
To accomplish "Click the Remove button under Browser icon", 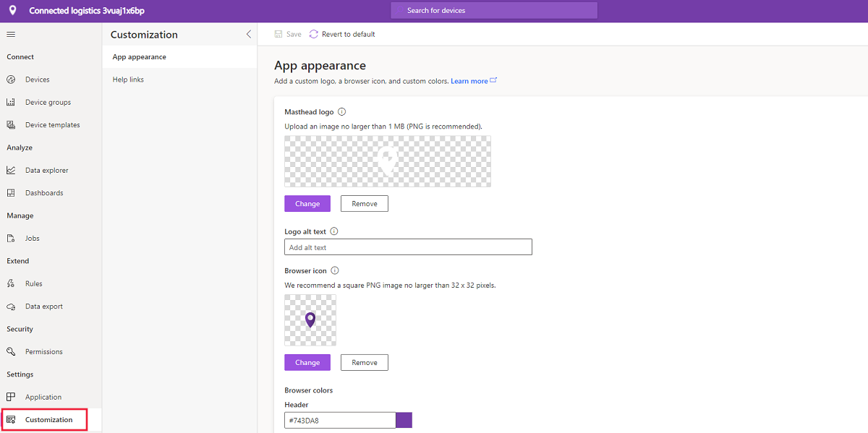I will (x=365, y=362).
